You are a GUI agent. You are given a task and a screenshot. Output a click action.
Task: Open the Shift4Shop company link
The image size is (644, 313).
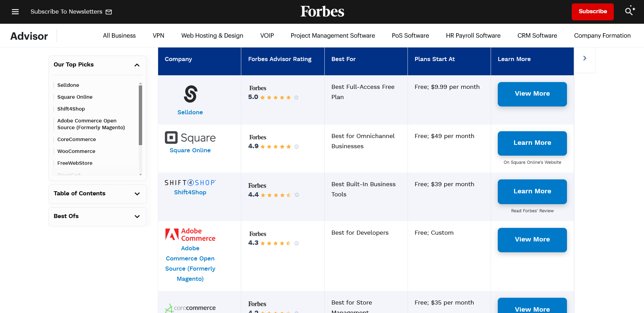click(x=190, y=192)
